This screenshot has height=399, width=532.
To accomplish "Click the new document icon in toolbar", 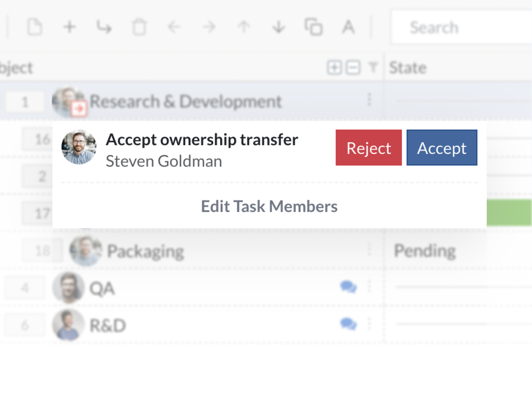I will 35,27.
